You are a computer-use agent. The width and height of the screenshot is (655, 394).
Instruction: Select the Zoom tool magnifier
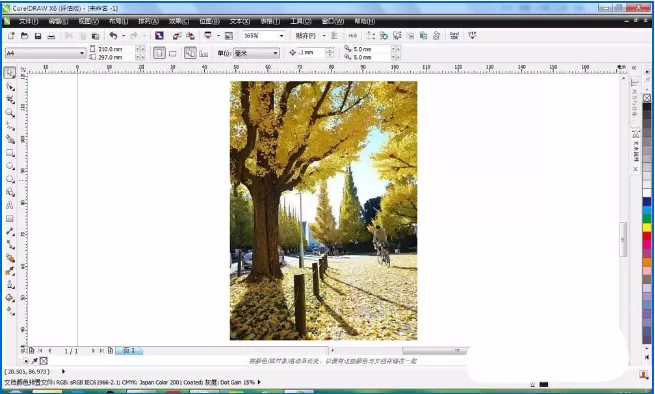[10, 113]
